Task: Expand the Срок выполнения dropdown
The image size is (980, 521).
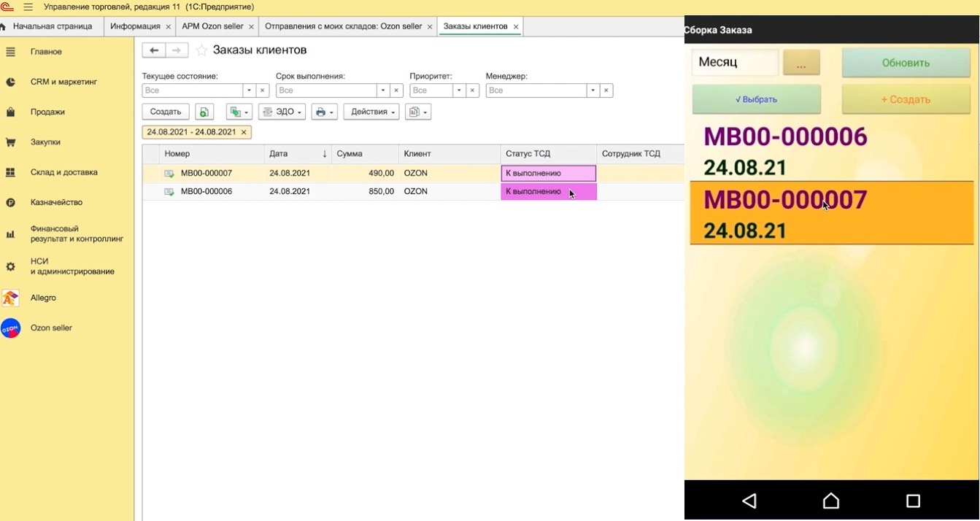Action: point(383,90)
